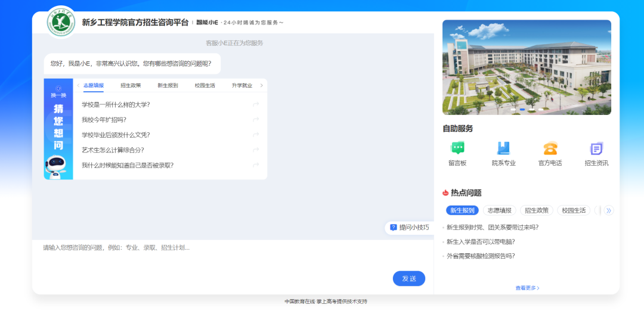Screen dimensions: 644x311
Task: Open question 新生入学是否可以带电脑?
Action: (x=481, y=242)
